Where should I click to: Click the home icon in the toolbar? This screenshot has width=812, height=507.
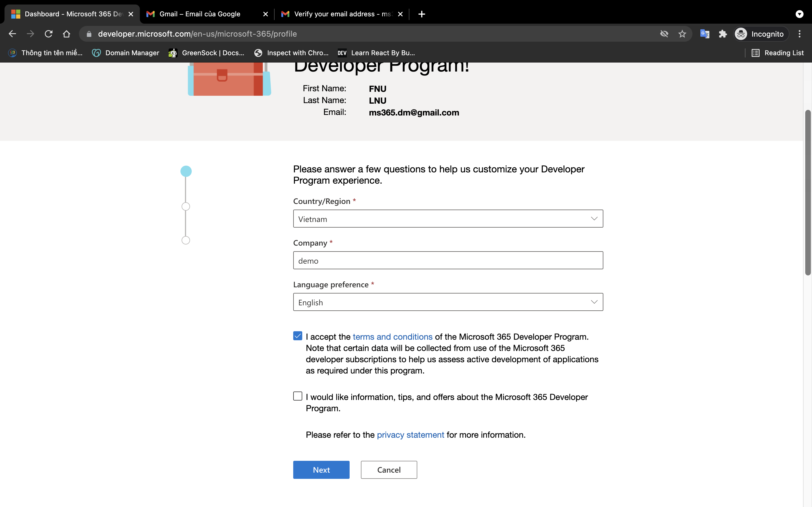point(67,34)
